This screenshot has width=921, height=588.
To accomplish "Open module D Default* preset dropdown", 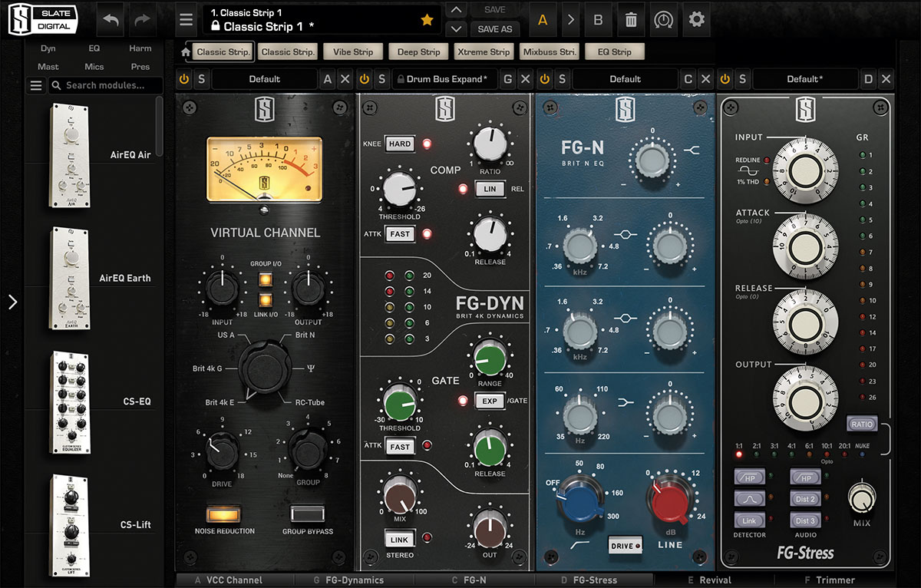I will coord(805,79).
